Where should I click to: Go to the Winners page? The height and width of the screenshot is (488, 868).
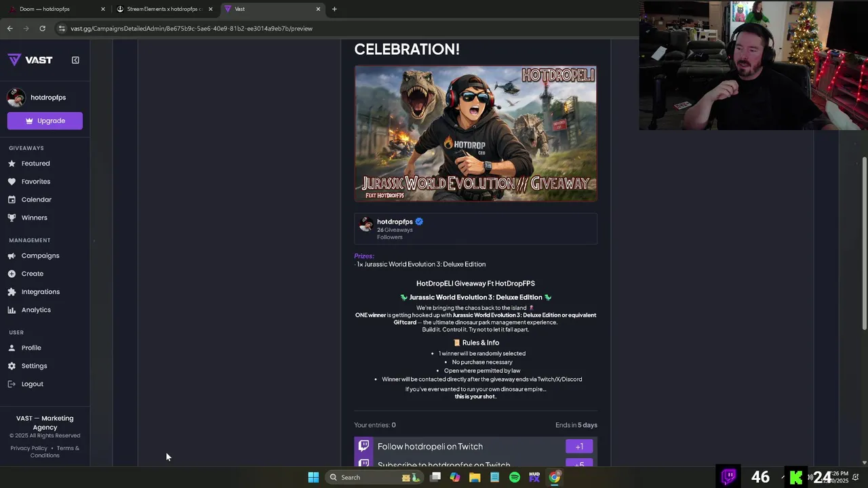coord(34,218)
